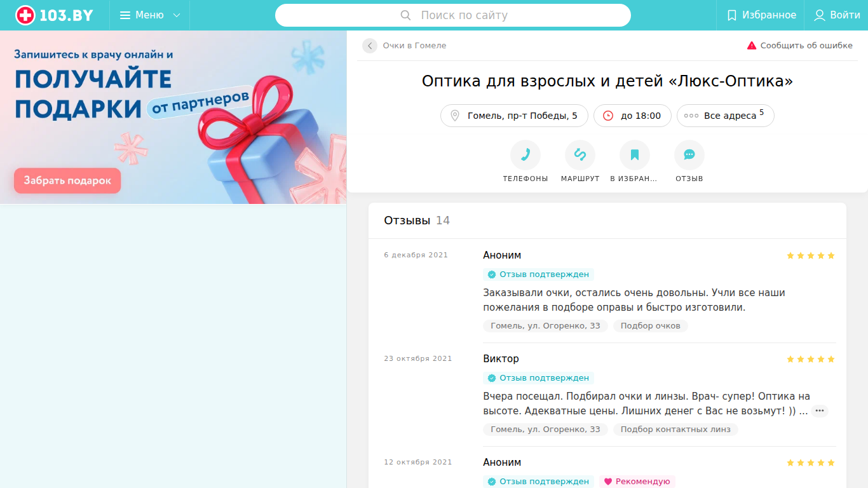Click the Люкс-Оптика page title
The image size is (868, 488).
(x=607, y=81)
